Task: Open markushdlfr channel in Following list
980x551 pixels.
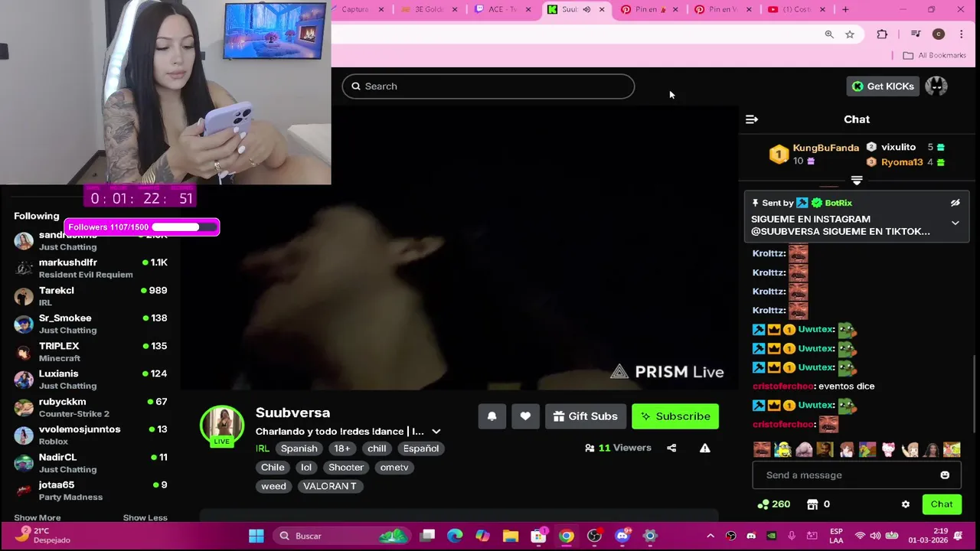Action: point(91,268)
